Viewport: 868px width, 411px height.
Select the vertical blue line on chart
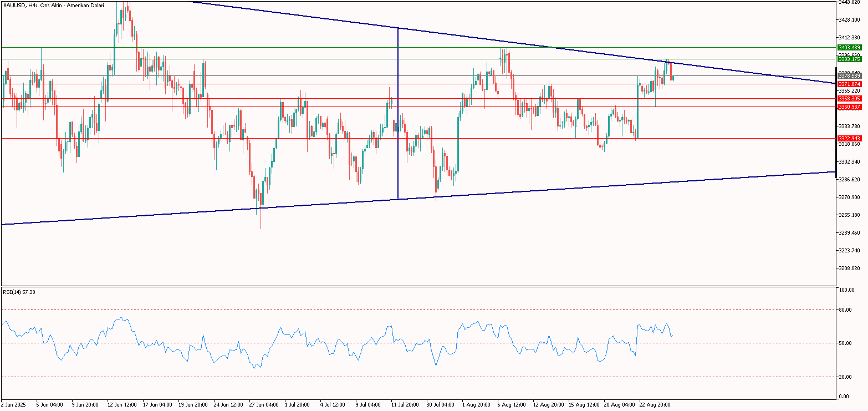click(x=398, y=113)
